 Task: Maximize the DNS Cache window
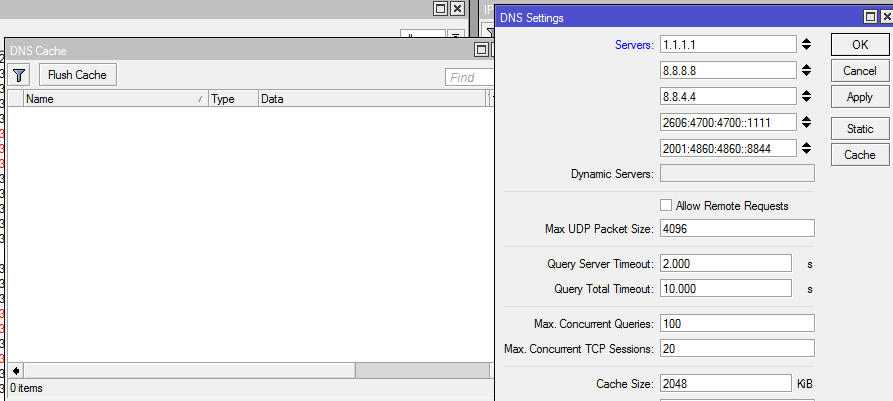(x=482, y=50)
